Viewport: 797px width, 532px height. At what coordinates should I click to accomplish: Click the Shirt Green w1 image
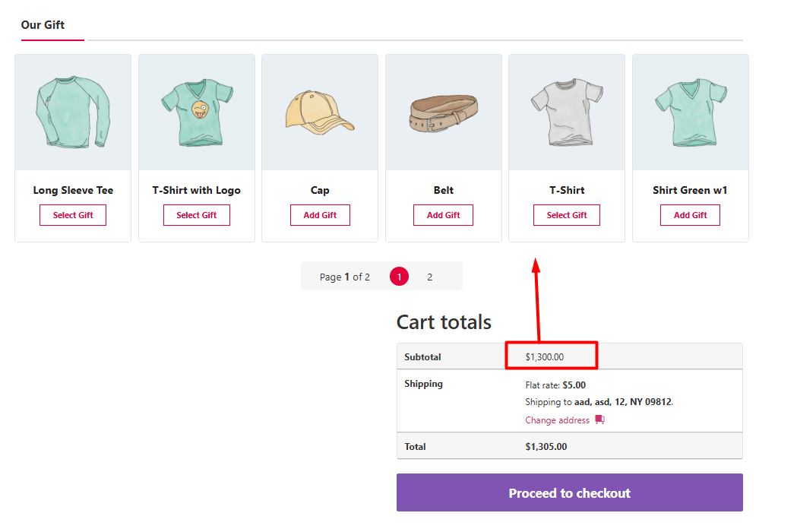tap(690, 112)
